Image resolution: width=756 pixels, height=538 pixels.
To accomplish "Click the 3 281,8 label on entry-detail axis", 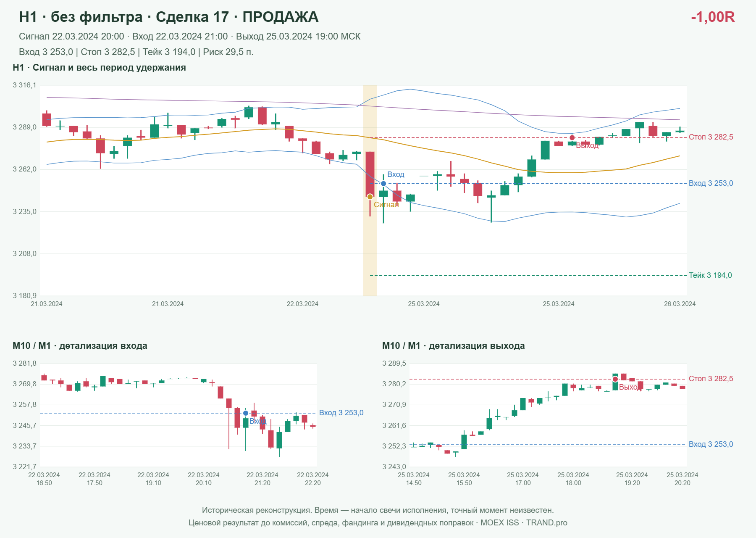I will [x=24, y=364].
